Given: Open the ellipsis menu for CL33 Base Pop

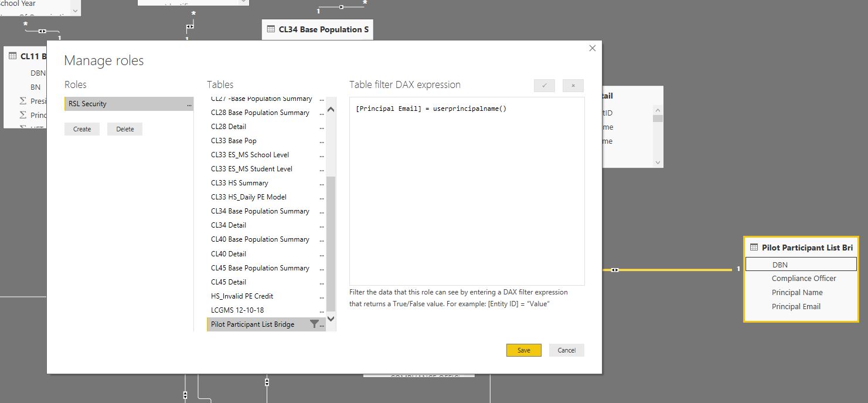Looking at the screenshot, I should point(322,141).
